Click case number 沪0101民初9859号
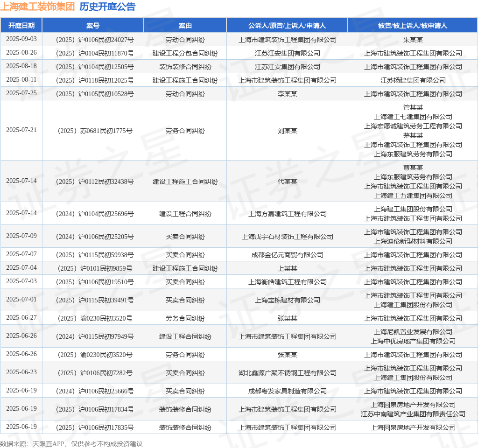Image resolution: width=478 pixels, height=448 pixels. [95, 268]
